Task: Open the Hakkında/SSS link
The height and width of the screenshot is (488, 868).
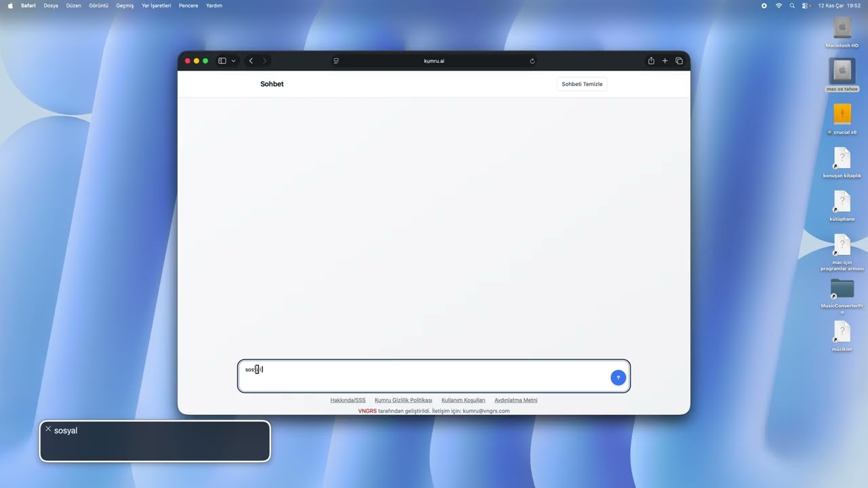Action: (x=348, y=401)
